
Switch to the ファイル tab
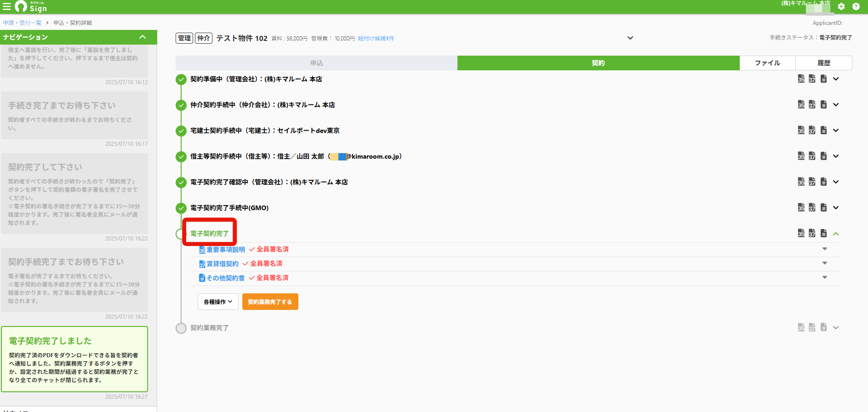[767, 63]
